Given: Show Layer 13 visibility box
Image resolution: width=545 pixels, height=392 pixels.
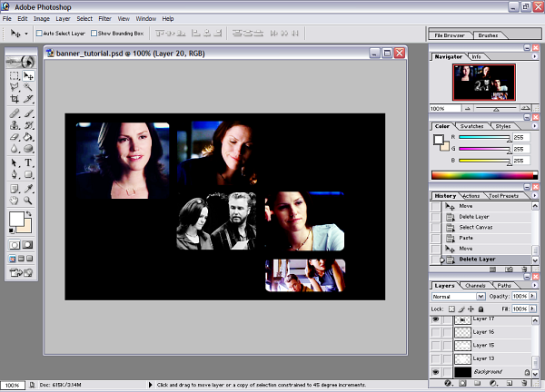Looking at the screenshot, I should [435, 358].
